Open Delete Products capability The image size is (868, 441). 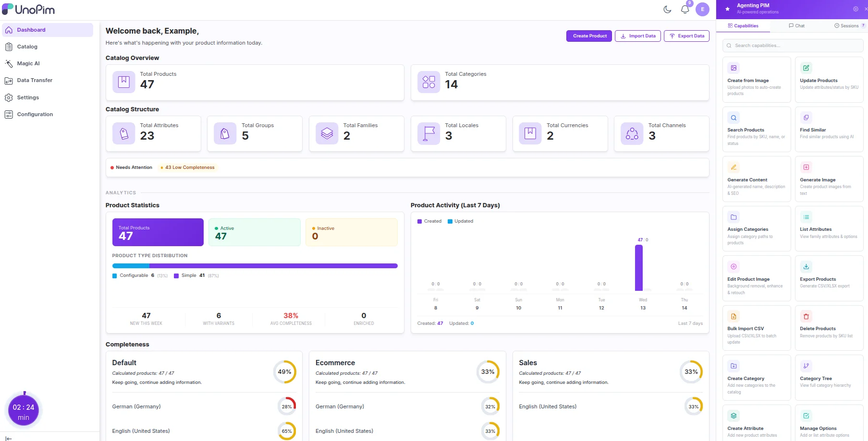point(829,328)
